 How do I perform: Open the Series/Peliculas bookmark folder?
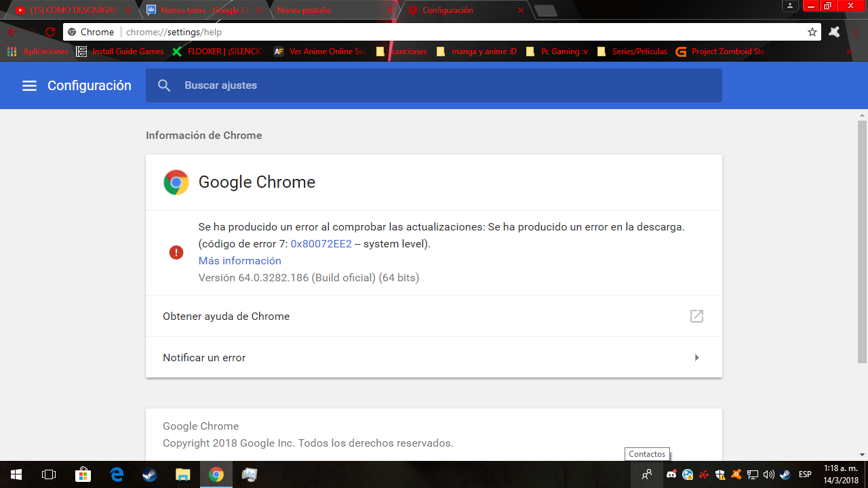[x=633, y=52]
